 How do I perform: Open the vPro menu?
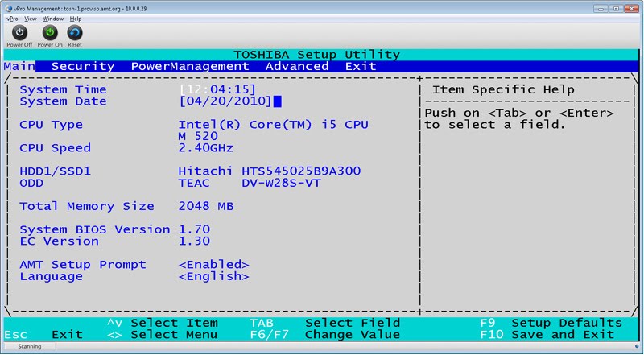[12, 19]
